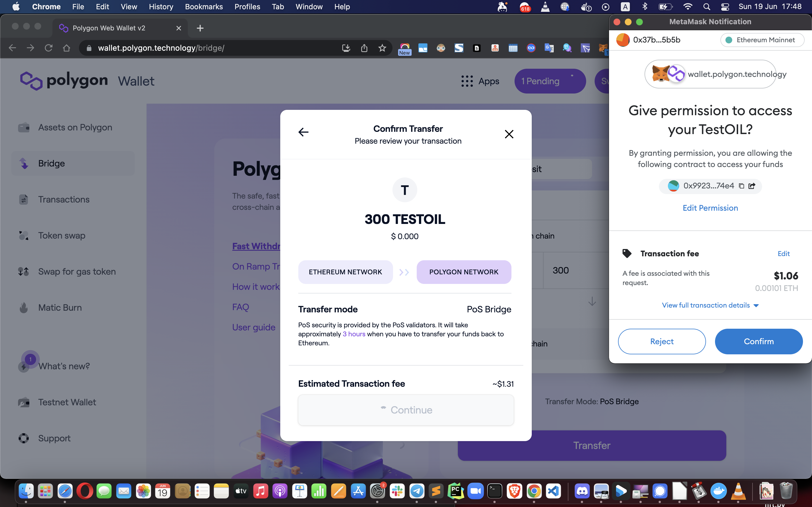
Task: Click the share icon in address bar
Action: point(364,48)
